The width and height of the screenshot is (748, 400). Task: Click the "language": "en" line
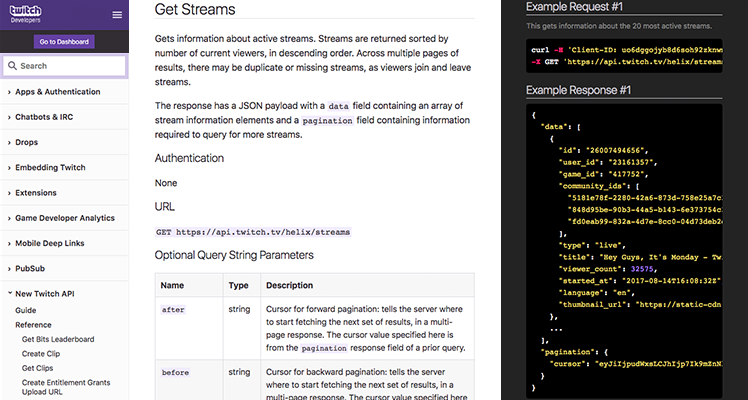point(596,293)
